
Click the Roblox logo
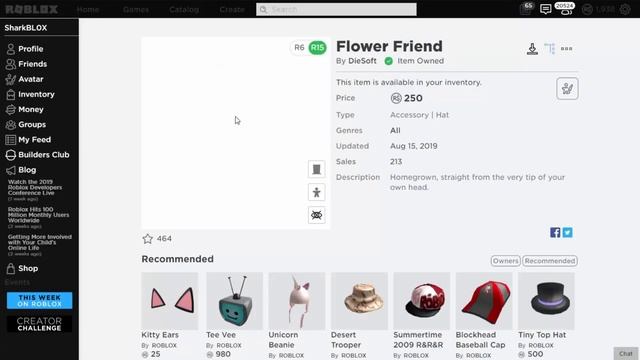pos(32,9)
